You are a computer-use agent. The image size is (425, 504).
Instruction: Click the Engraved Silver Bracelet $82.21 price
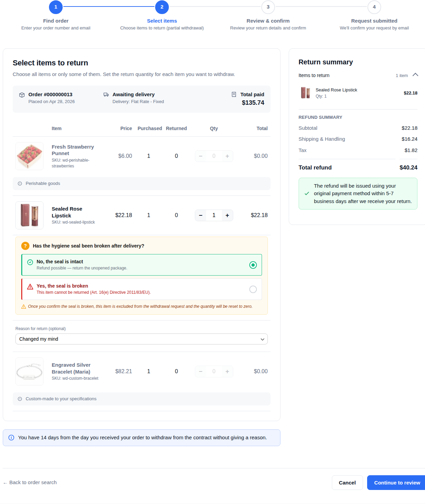pos(124,371)
